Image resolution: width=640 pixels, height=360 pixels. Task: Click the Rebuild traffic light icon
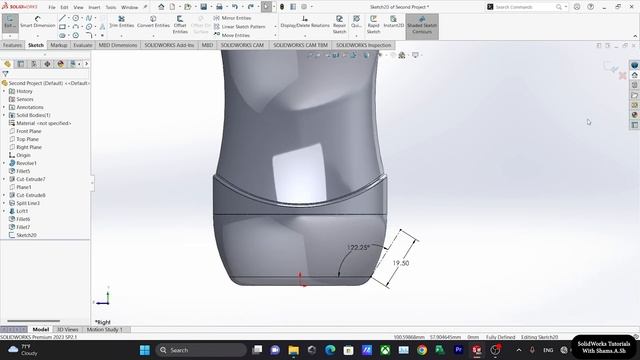[282, 7]
